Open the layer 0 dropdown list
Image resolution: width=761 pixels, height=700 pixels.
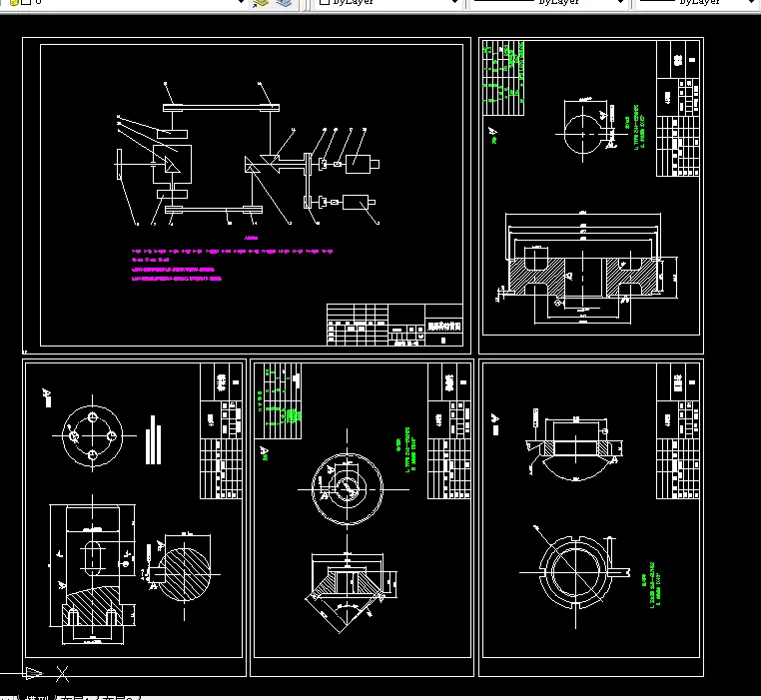point(241,2)
